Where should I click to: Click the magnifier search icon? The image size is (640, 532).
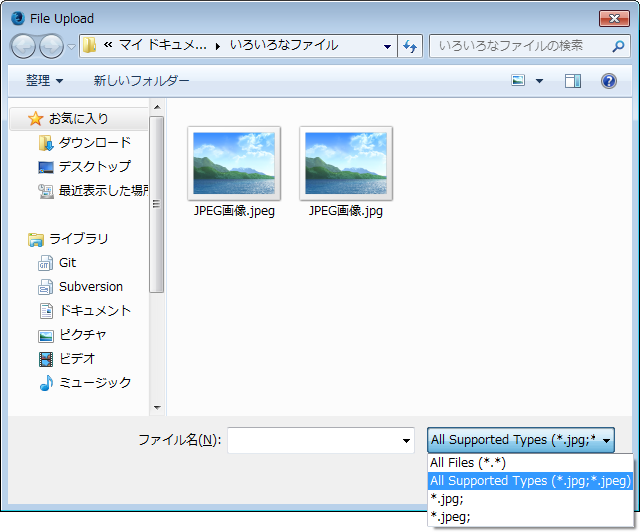click(618, 46)
